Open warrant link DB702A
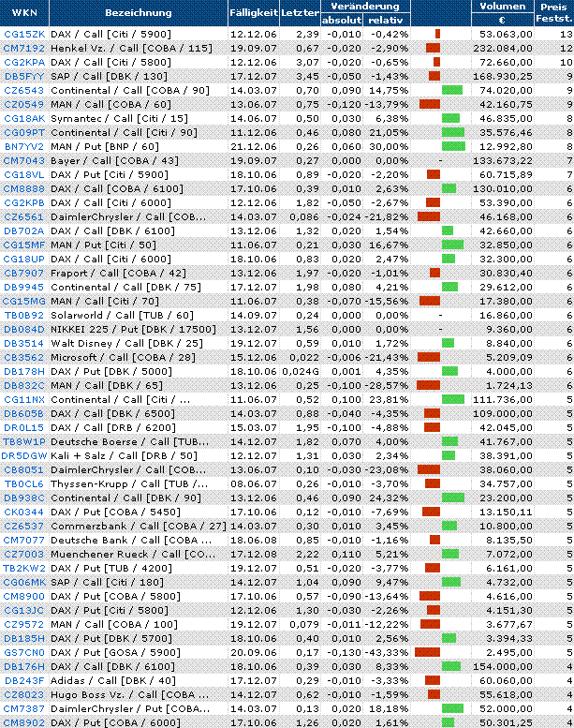Viewport: 574px width, 728px height. click(24, 231)
